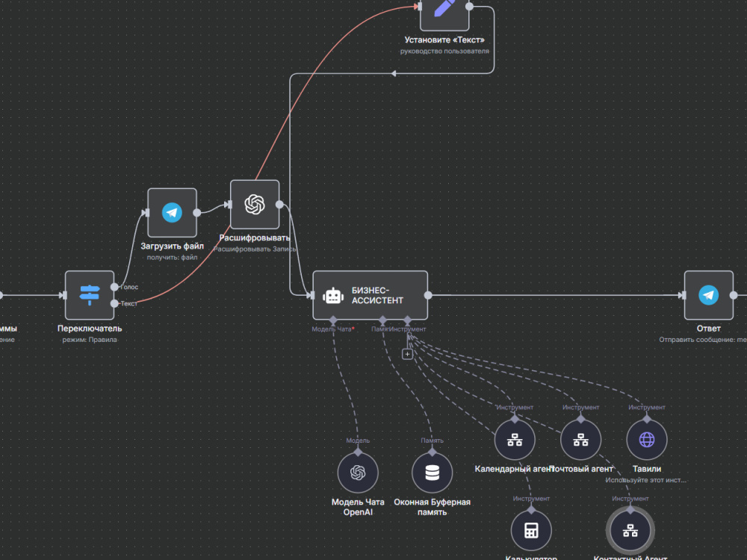The width and height of the screenshot is (747, 560).
Task: Click the Загрузить файл label
Action: [172, 246]
